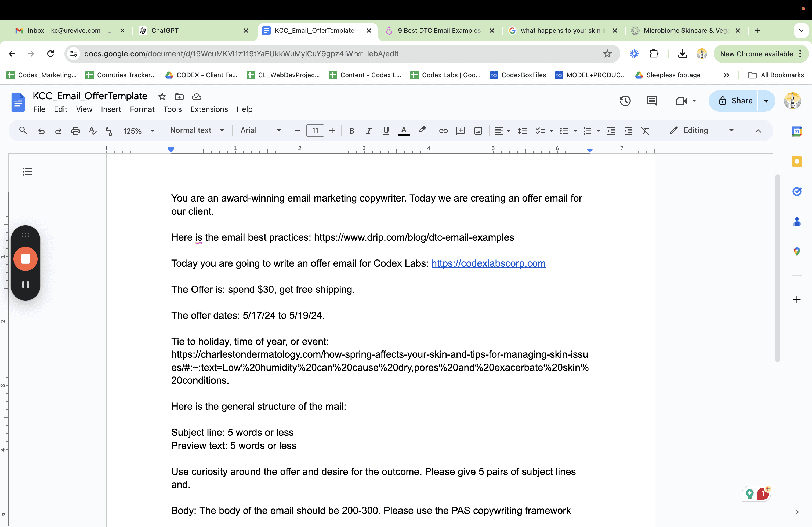Screen dimensions: 812x527
Task: Stop the screen recording
Action: pyautogui.click(x=26, y=259)
